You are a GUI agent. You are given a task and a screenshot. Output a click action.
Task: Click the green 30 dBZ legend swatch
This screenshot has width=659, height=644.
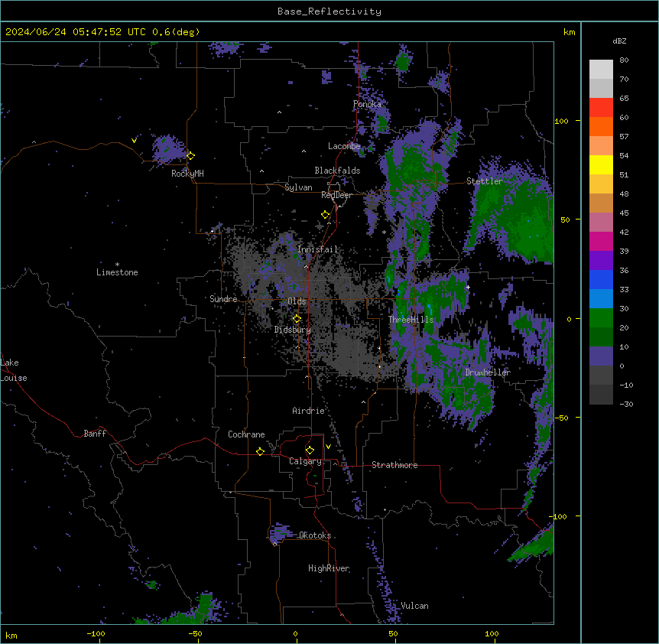click(601, 318)
